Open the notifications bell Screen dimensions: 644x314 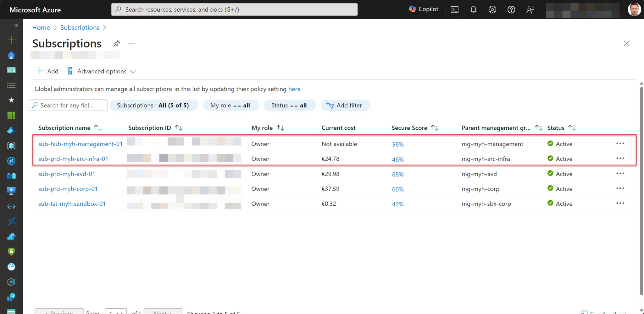point(473,9)
